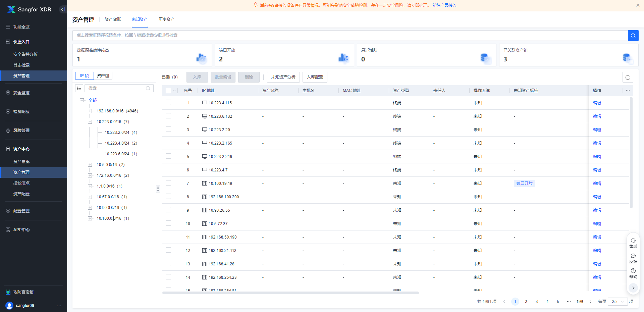This screenshot has height=312, width=644.
Task: Click the tree list toggle icon beside search
Action: click(x=79, y=88)
